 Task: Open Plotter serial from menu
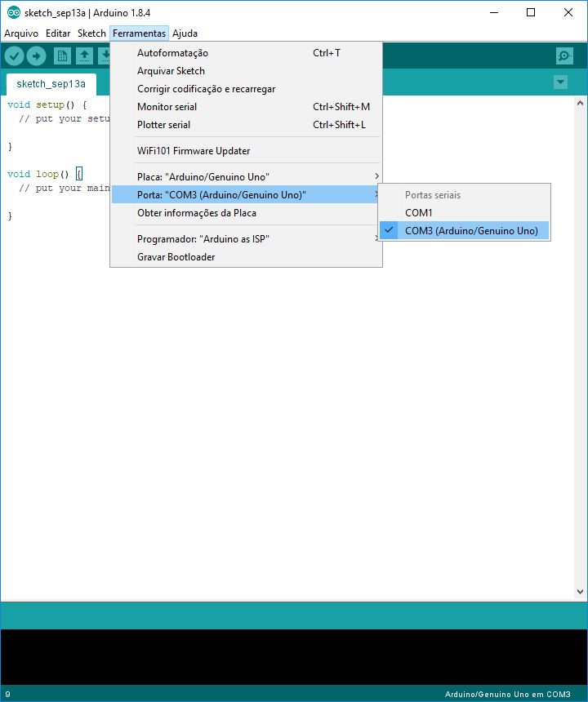(x=246, y=124)
